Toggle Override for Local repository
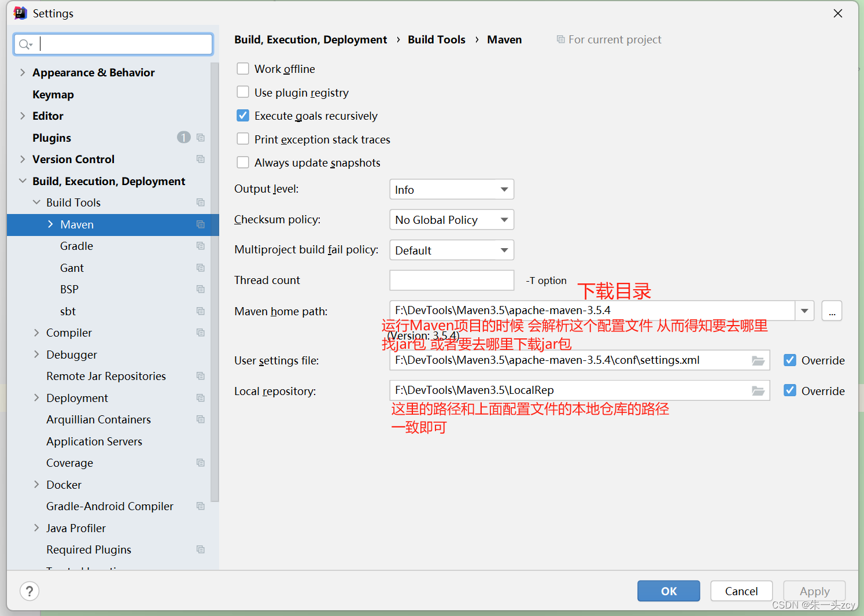Screen dimensions: 864x616 pyautogui.click(x=790, y=390)
